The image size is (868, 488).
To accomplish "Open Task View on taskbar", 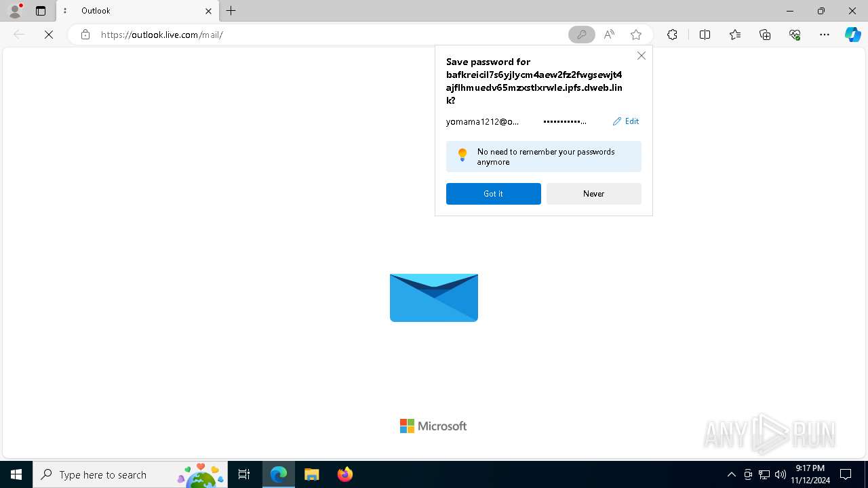I will pos(244,474).
